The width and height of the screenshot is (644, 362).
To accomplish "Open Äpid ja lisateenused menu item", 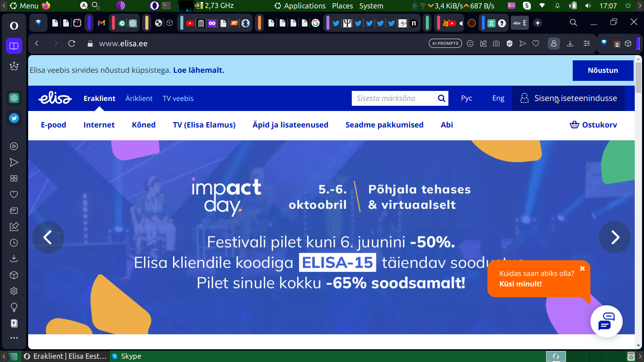I will click(290, 125).
